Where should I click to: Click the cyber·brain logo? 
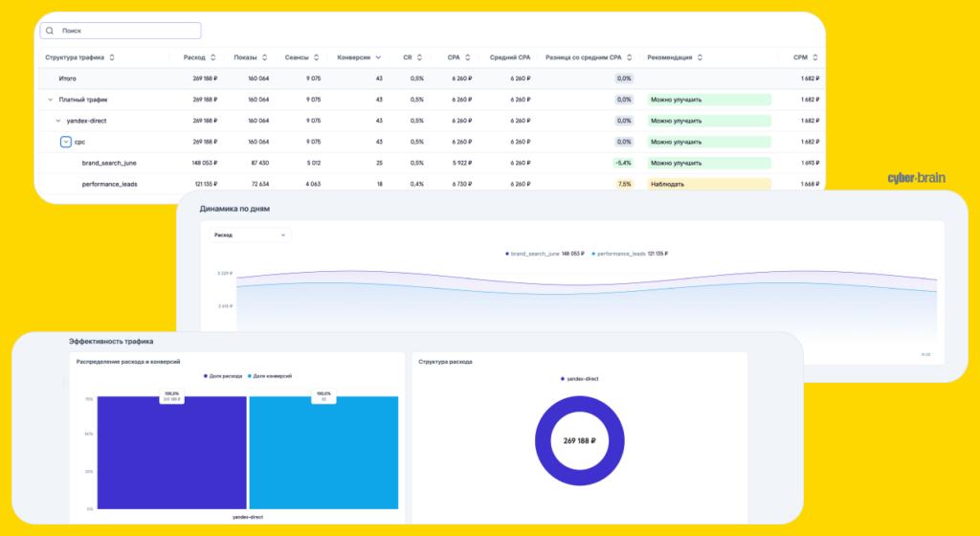pos(916,178)
